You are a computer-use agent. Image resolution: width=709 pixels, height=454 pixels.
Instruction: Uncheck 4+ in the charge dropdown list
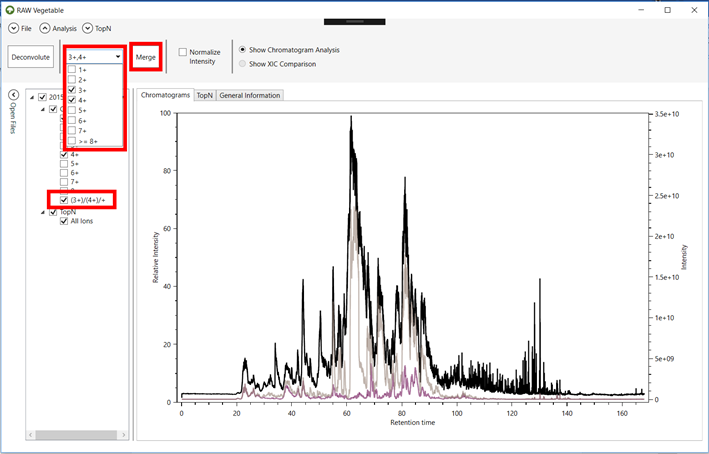coord(72,100)
